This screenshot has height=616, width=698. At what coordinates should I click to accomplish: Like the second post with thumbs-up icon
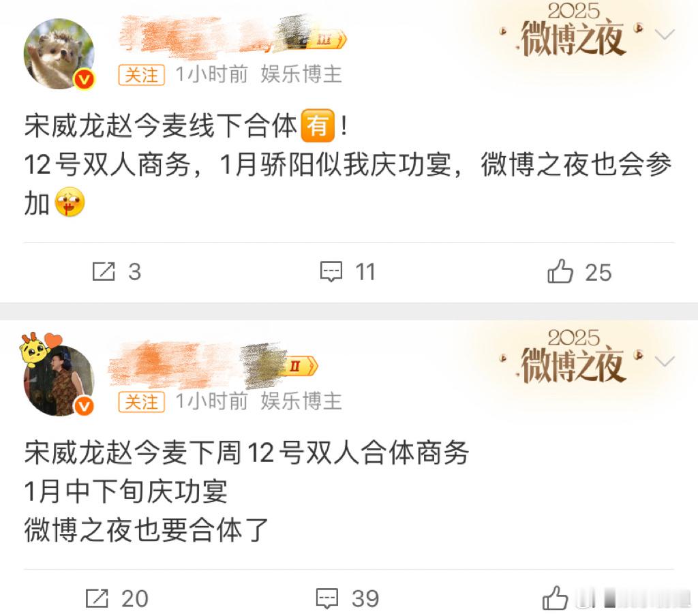[555, 598]
